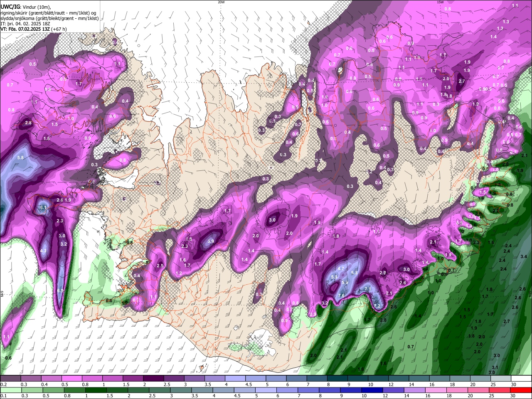The image size is (532, 399).
Task: Click the 2.9 precipitation value on map
Action: tap(383, 273)
